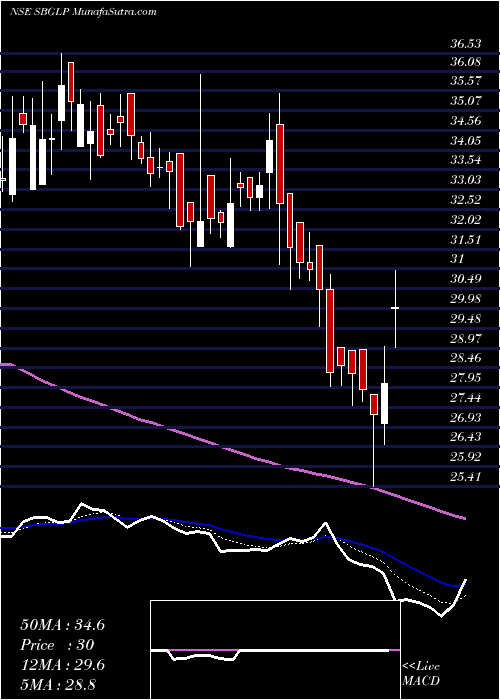
Task: Click the 31 price axis label
Action: click(458, 259)
